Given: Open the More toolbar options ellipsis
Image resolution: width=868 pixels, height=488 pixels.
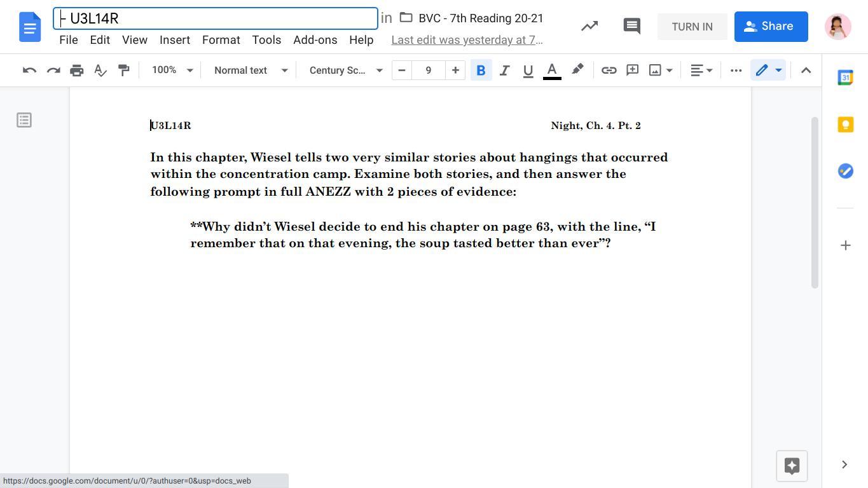Looking at the screenshot, I should (736, 71).
